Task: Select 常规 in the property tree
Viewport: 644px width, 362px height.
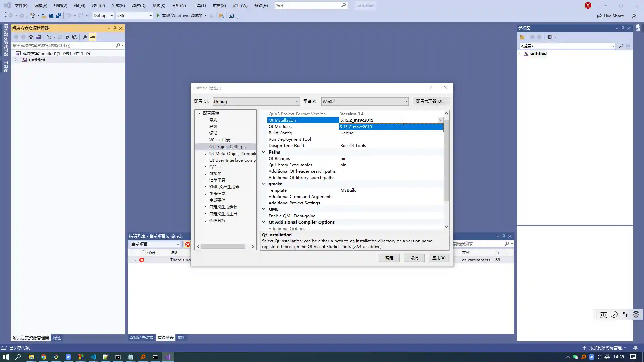Action: coord(213,120)
